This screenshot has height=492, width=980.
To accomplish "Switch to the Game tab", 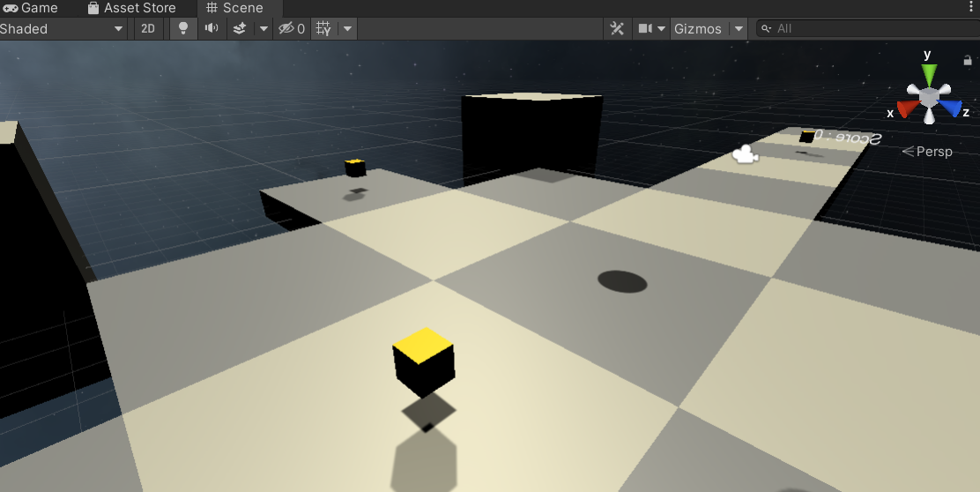I will [30, 8].
